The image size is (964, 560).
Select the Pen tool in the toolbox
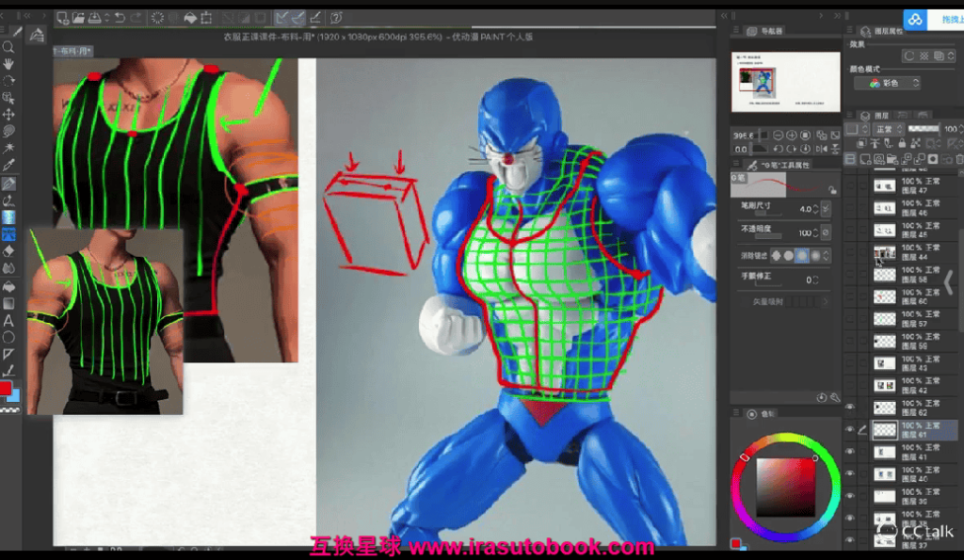[8, 184]
